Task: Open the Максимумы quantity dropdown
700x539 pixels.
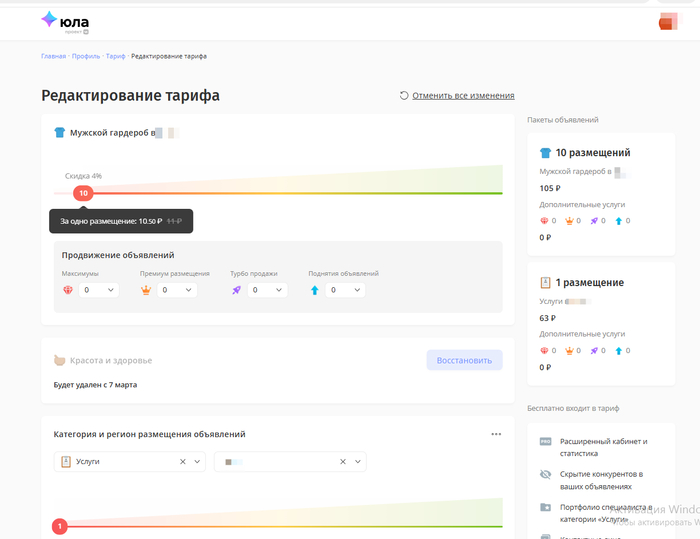Action: pyautogui.click(x=99, y=290)
